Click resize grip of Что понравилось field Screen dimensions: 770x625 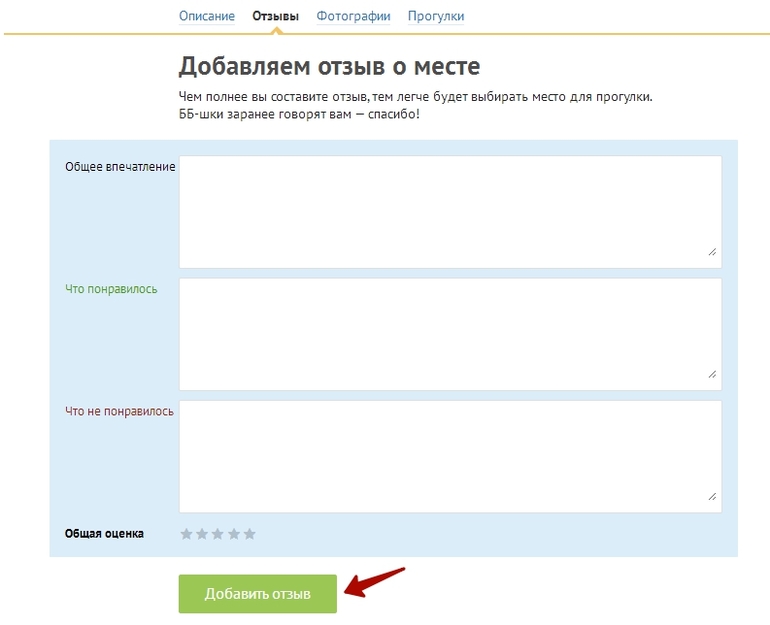[x=712, y=374]
